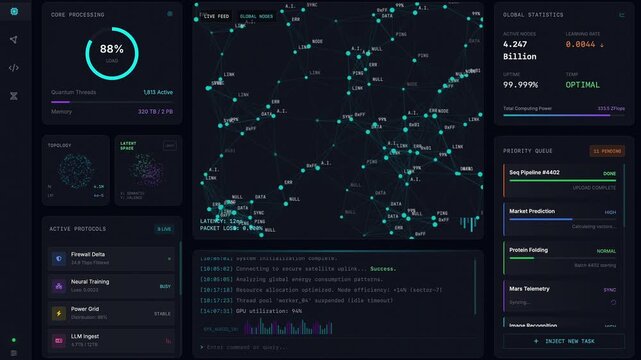641x360 pixels.
Task: Click the Power Grid lightning bolt icon
Action: tap(59, 313)
